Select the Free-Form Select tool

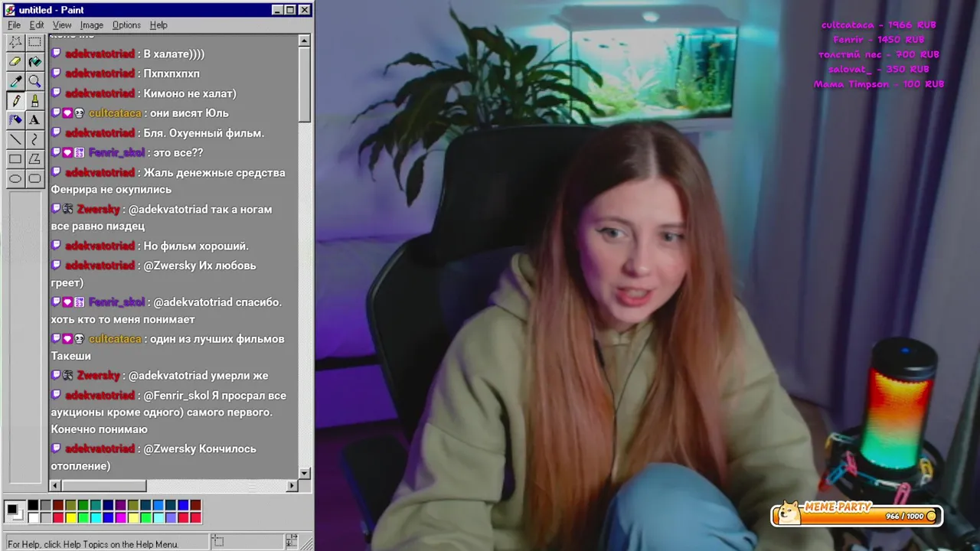point(15,41)
